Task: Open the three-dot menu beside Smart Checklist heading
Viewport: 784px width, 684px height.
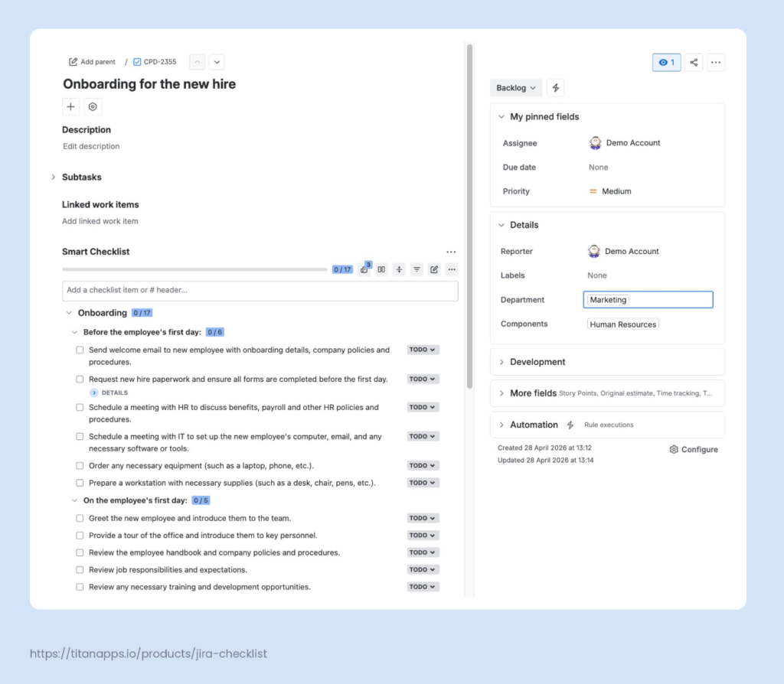Action: pos(451,252)
